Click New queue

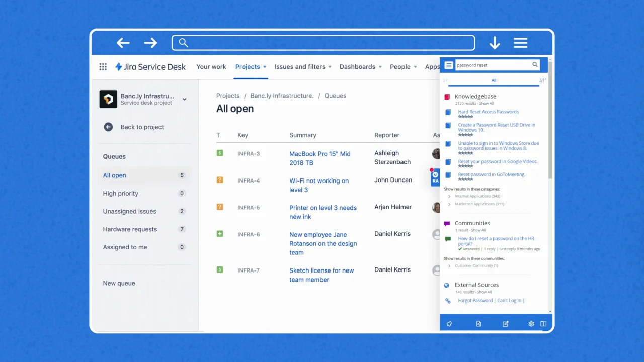point(119,283)
